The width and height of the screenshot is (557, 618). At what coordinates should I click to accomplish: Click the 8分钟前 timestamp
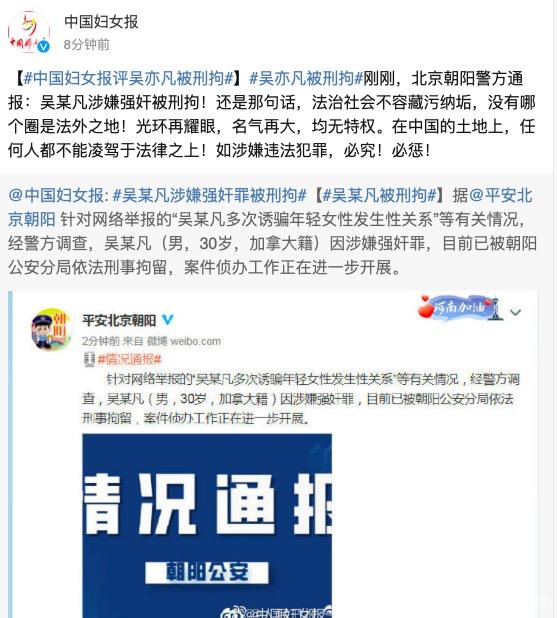[87, 45]
